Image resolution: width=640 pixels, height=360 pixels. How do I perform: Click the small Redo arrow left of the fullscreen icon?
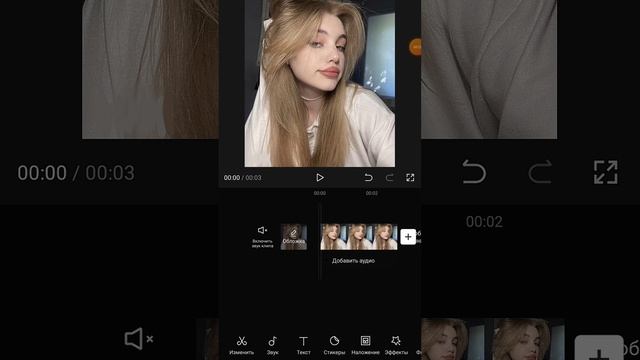tap(389, 178)
